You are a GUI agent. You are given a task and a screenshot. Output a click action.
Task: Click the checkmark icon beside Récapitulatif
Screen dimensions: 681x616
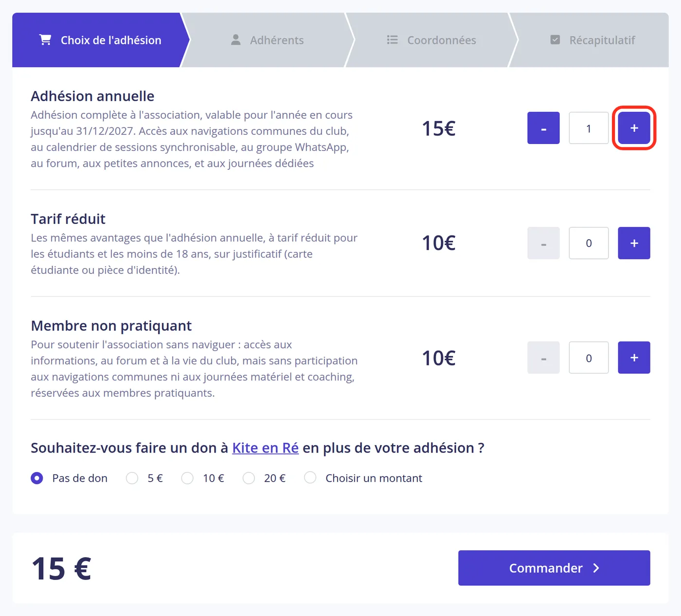click(x=555, y=40)
